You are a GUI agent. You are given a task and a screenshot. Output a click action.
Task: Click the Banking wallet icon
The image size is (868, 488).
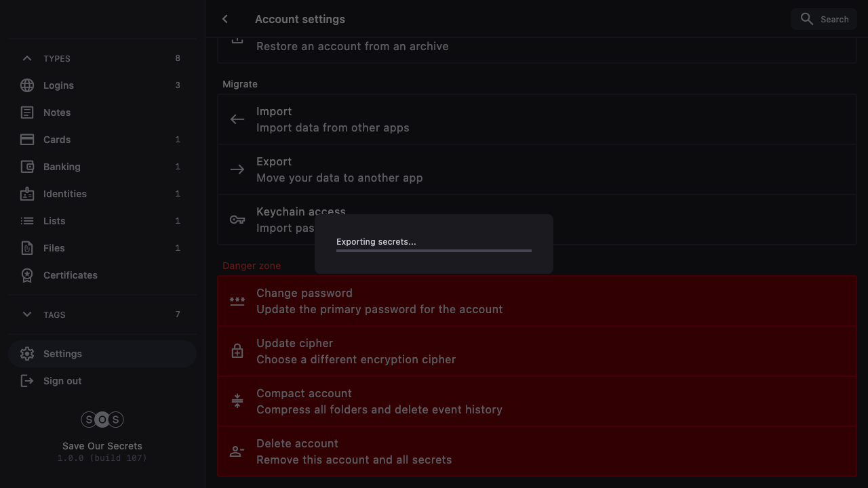(x=27, y=167)
